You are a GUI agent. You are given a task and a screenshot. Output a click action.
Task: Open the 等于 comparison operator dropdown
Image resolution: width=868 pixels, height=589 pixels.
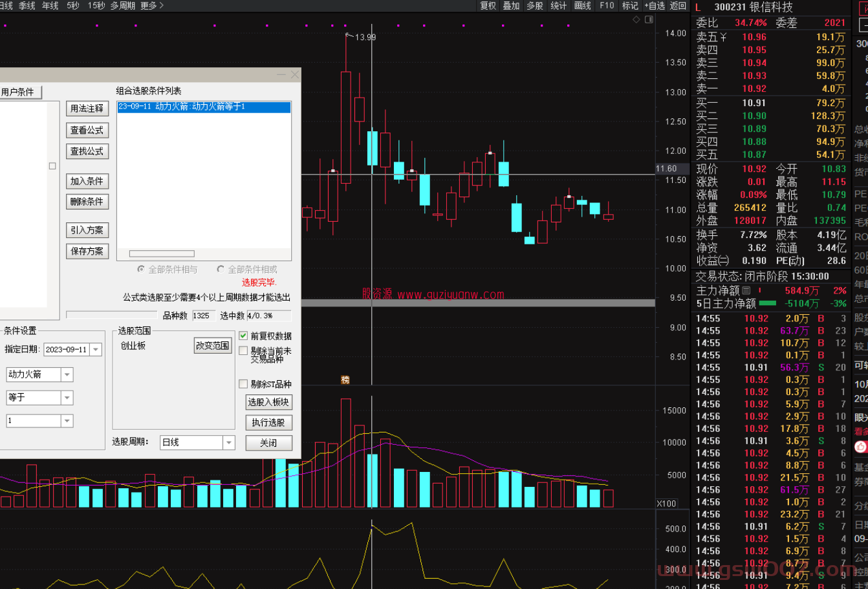point(67,398)
